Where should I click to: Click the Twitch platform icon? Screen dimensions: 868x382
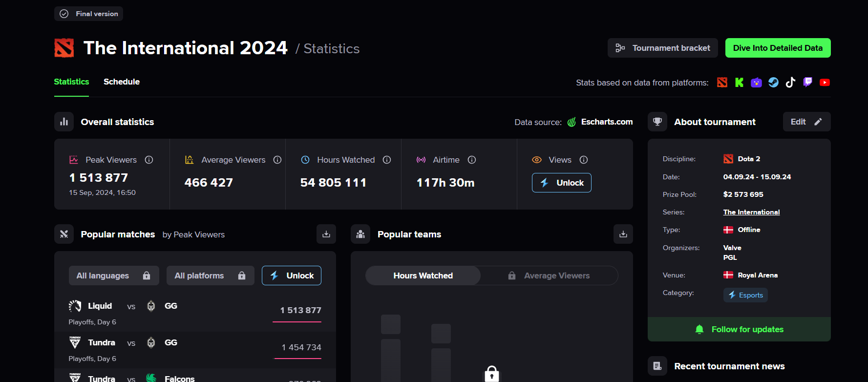coord(808,82)
